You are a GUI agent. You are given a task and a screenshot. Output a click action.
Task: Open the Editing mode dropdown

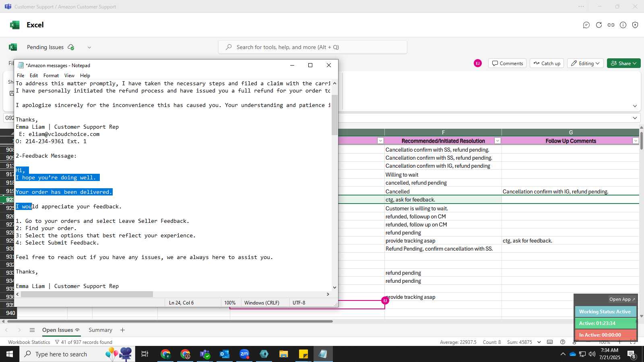pyautogui.click(x=585, y=63)
